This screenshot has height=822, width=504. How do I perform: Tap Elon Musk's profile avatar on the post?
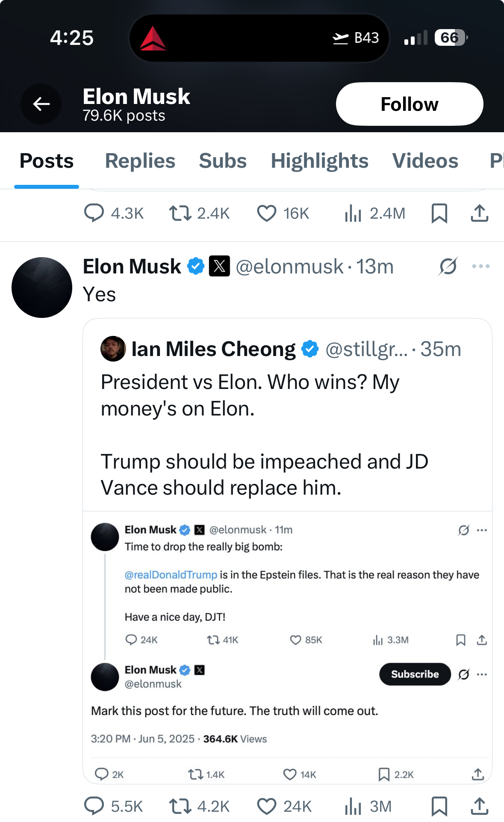tap(42, 288)
